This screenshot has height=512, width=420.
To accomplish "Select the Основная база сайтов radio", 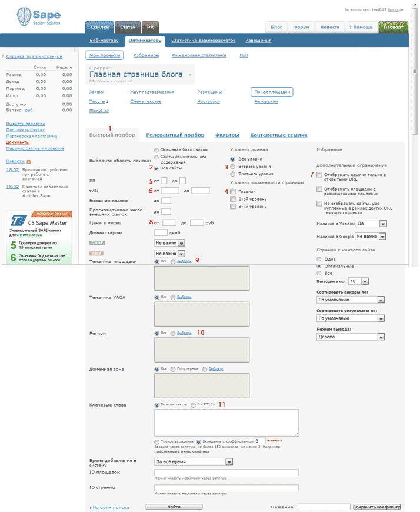I will 156,149.
